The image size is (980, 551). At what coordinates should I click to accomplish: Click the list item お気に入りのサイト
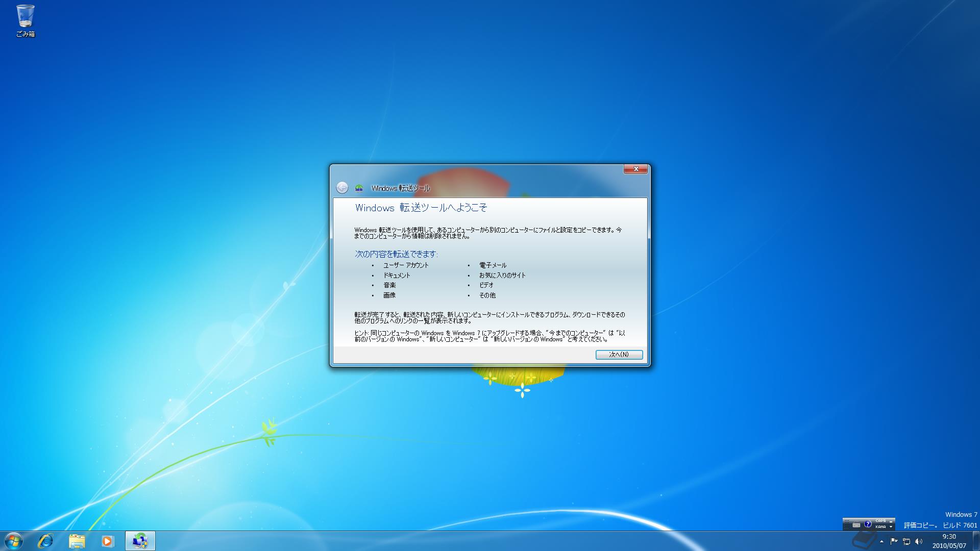[502, 275]
